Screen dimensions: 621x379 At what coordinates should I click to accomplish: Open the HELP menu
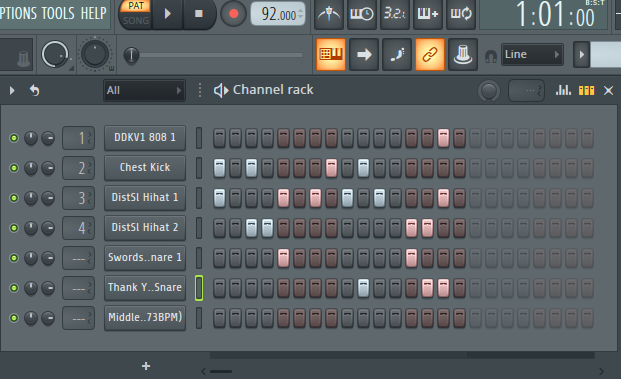pos(93,13)
